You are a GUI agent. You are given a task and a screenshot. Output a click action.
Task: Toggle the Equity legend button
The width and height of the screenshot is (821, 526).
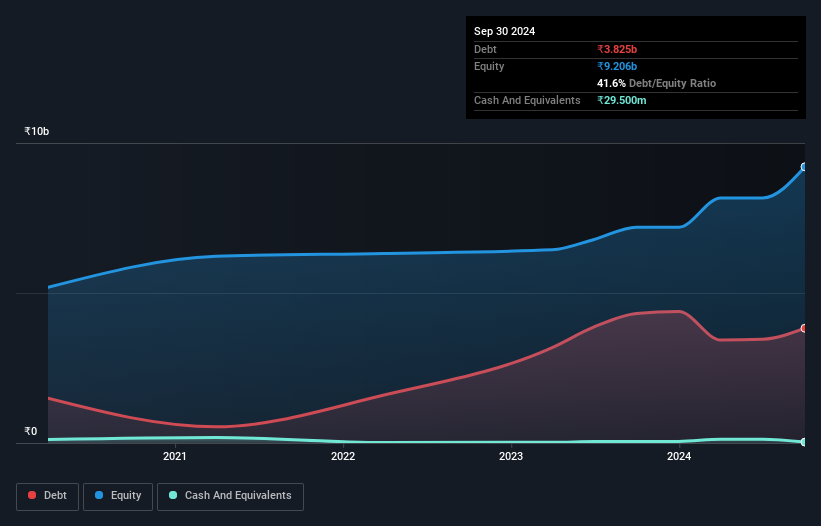[x=118, y=496]
